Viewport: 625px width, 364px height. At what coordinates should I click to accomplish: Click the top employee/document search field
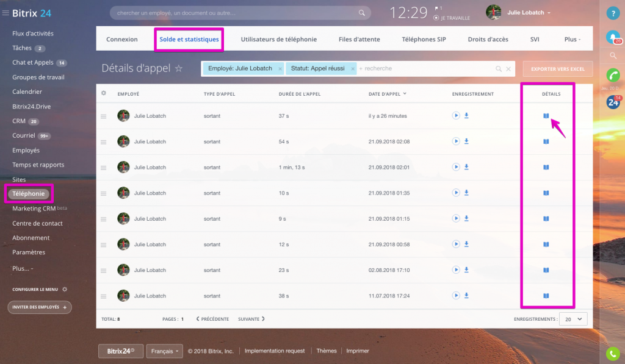point(240,13)
